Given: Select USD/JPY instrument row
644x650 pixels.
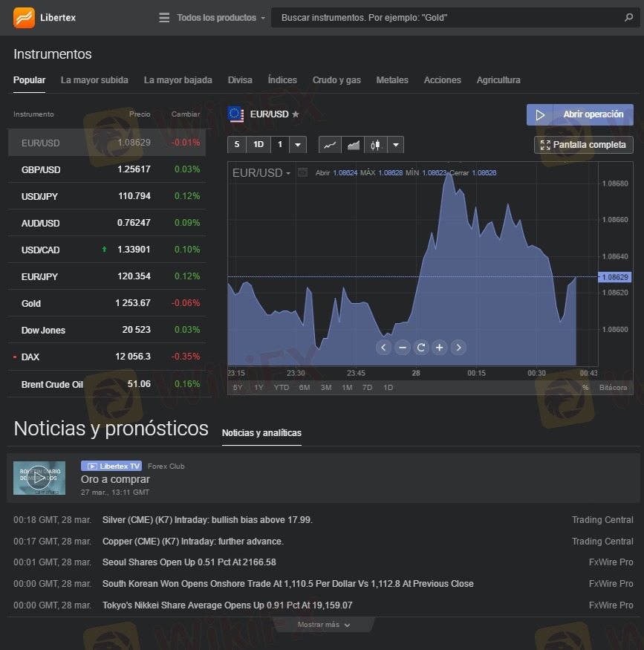Looking at the screenshot, I should [107, 196].
